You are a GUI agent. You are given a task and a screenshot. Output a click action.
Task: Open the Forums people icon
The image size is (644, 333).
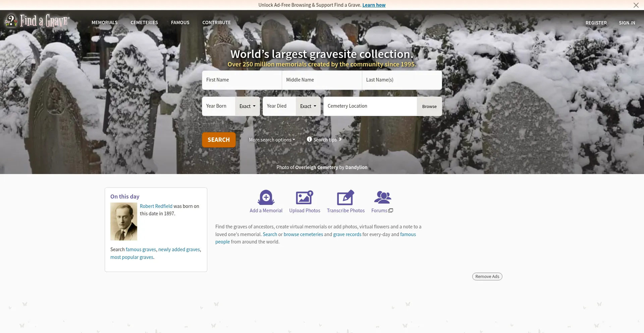(x=382, y=197)
